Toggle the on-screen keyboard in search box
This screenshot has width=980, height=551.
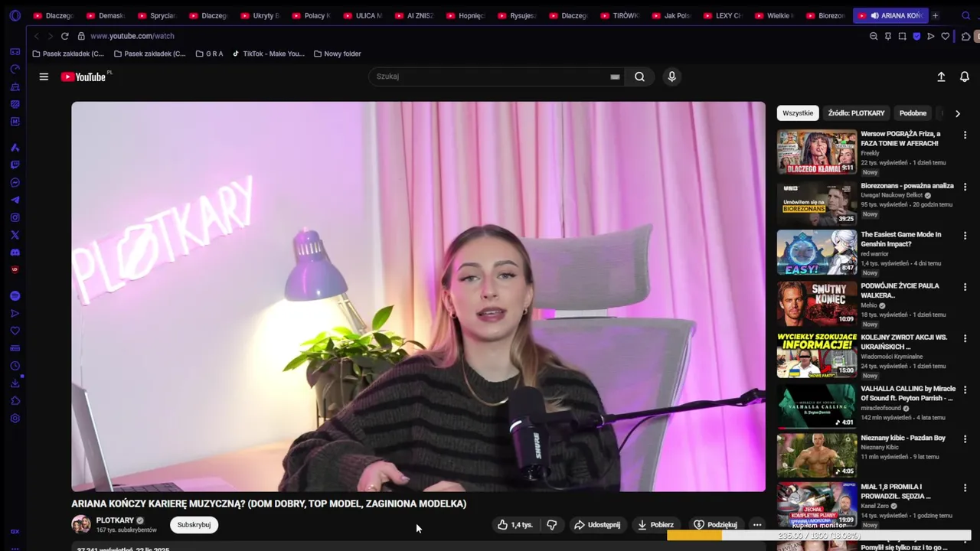tap(615, 77)
